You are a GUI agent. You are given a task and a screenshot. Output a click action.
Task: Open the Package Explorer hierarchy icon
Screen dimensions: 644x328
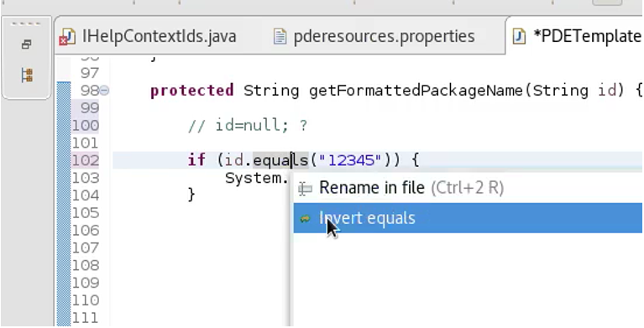[27, 75]
